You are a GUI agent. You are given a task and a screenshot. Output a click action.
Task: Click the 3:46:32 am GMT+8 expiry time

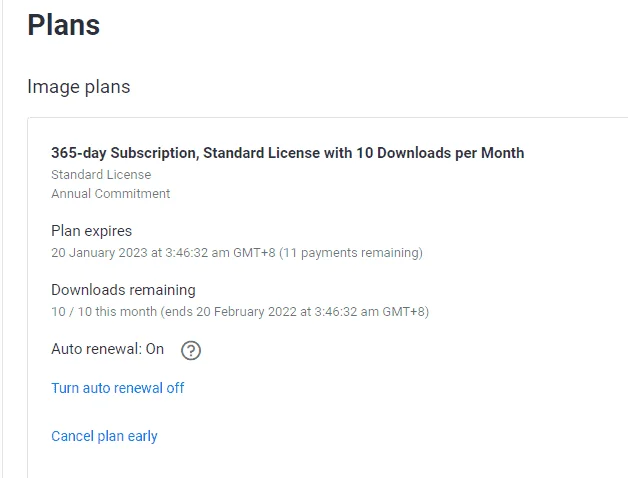[x=220, y=253]
